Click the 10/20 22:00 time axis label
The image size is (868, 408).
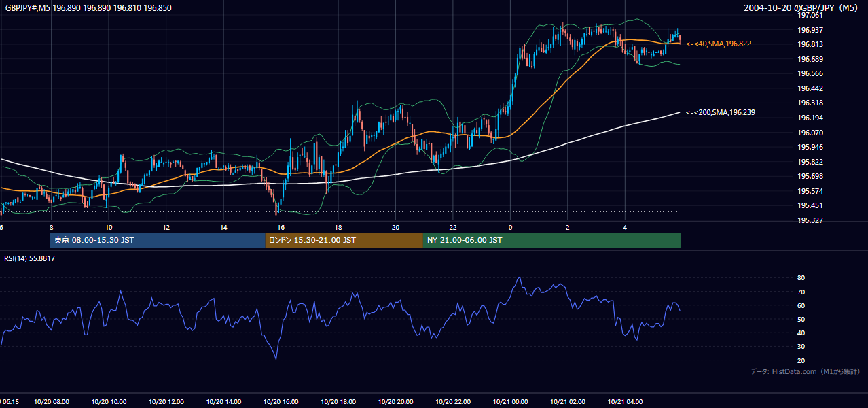pyautogui.click(x=453, y=401)
